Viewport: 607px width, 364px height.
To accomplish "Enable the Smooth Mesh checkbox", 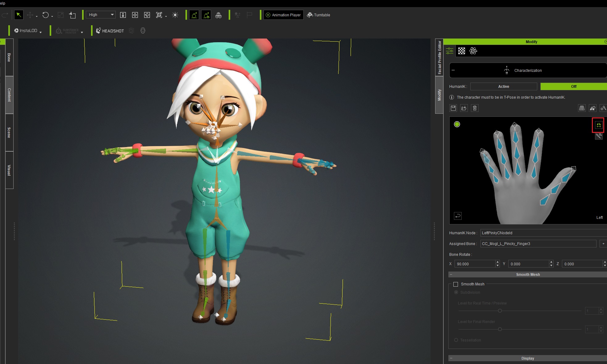I will click(455, 284).
